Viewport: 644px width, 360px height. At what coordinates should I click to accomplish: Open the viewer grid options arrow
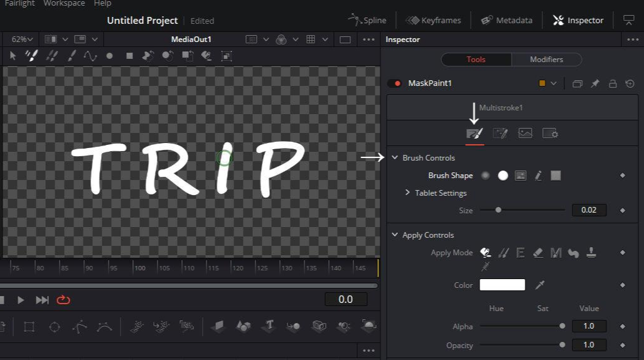pos(325,40)
